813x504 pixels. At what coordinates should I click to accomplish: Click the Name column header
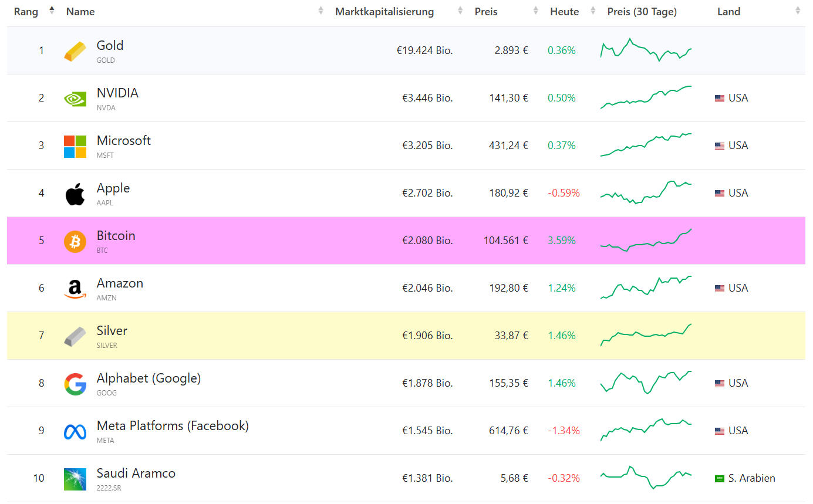coord(80,12)
